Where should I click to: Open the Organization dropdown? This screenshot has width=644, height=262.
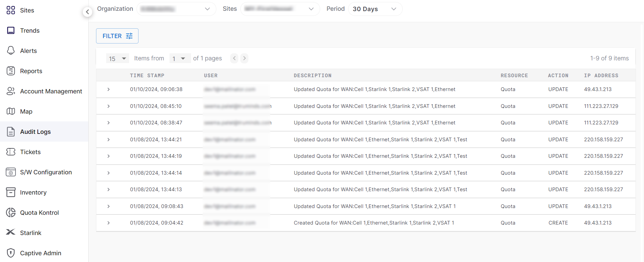tap(176, 9)
